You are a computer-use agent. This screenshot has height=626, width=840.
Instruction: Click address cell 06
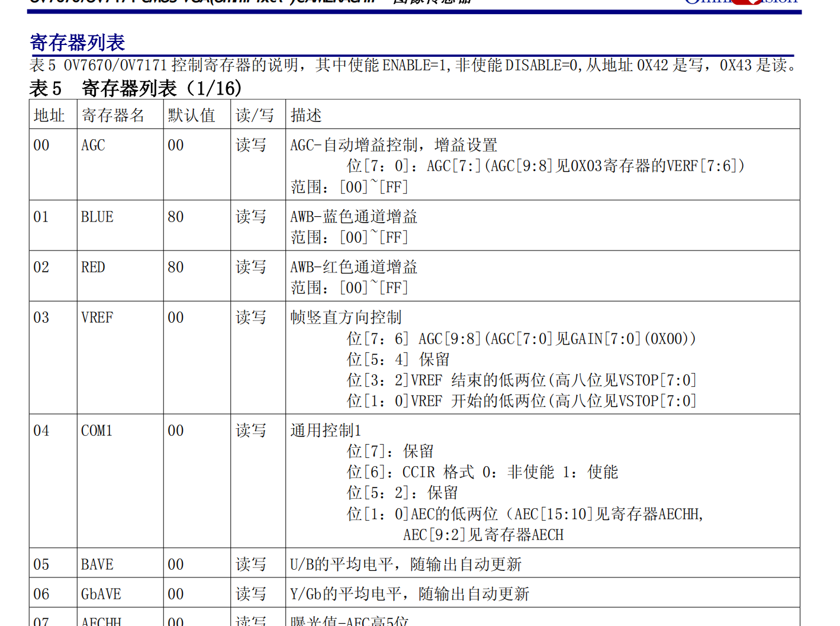[x=41, y=594]
